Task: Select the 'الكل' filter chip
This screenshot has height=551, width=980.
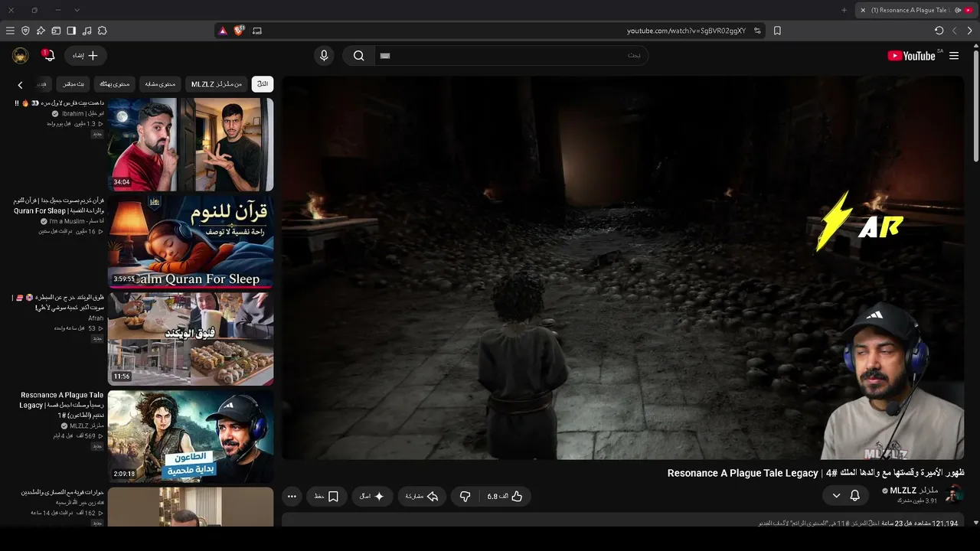Action: click(x=263, y=84)
